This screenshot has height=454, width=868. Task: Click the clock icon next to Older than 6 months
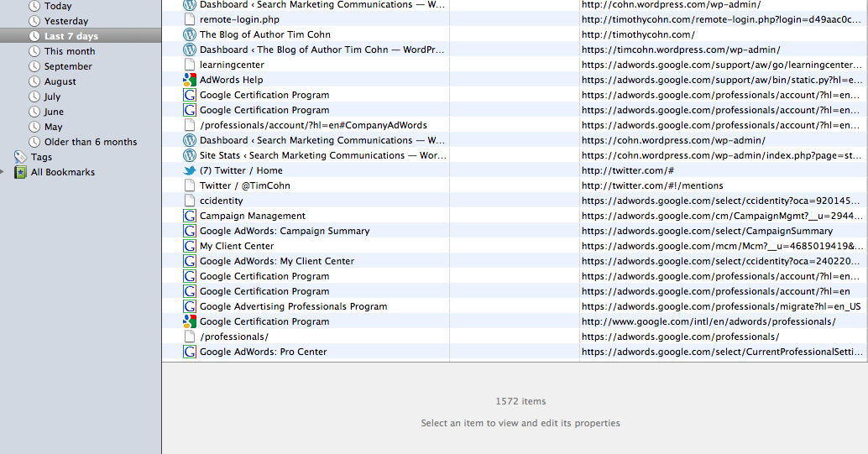tap(34, 142)
